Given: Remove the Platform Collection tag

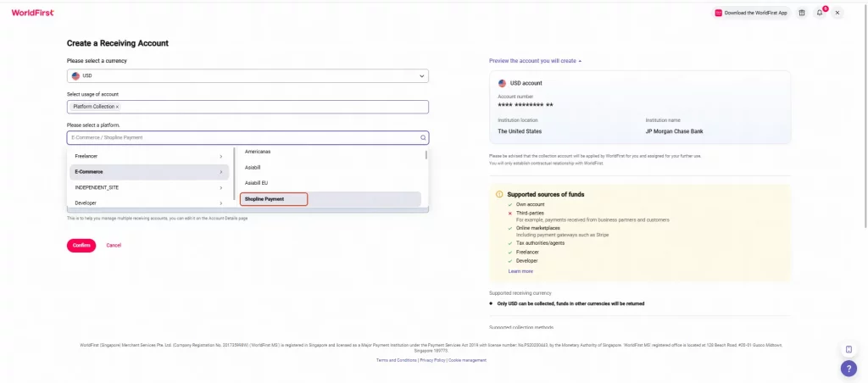Looking at the screenshot, I should point(117,107).
